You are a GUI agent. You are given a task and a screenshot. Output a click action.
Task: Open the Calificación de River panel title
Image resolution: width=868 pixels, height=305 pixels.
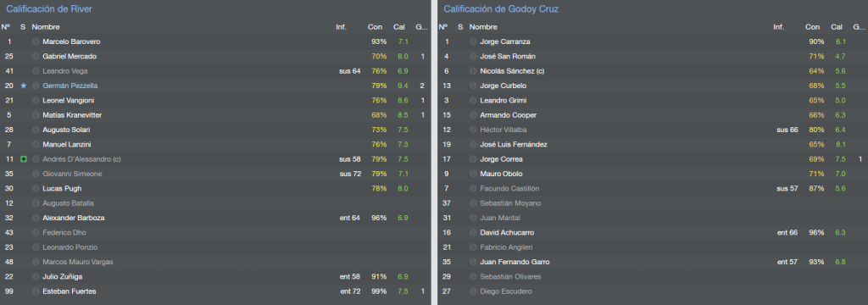49,8
